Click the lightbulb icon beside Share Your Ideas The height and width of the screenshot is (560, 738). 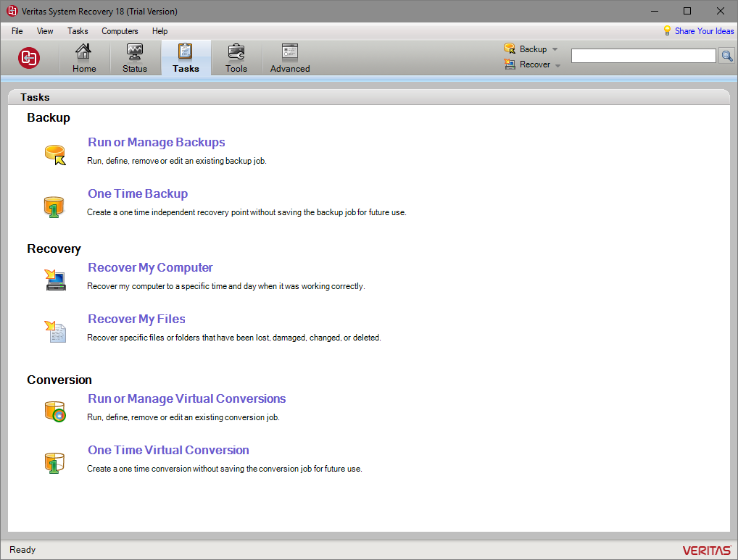coord(667,30)
